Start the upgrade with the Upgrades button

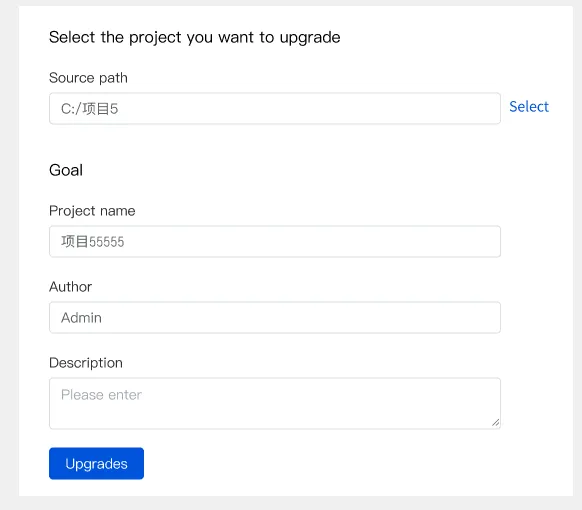[x=97, y=463]
